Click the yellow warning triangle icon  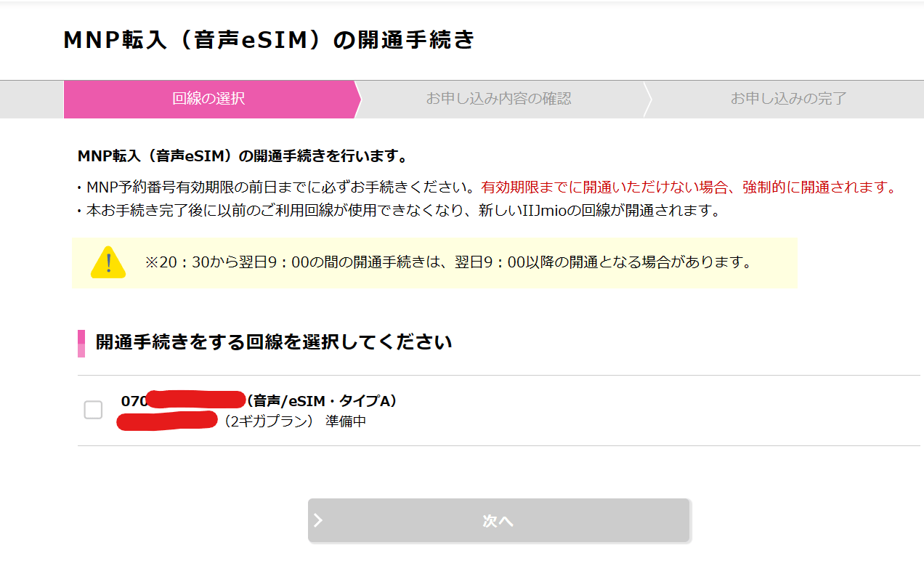pos(108,262)
